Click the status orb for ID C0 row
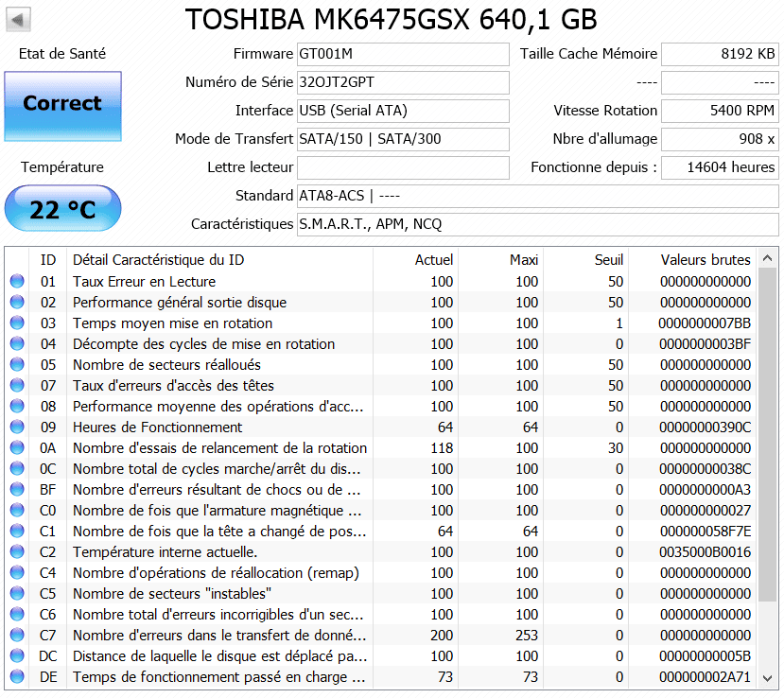Viewport: 784px width, 698px height. pyautogui.click(x=17, y=510)
